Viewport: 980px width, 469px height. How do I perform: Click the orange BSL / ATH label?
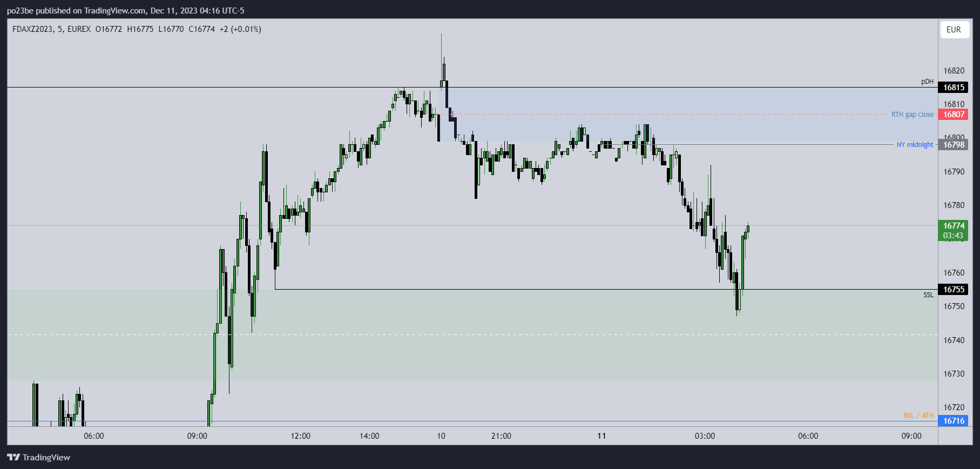pyautogui.click(x=918, y=416)
